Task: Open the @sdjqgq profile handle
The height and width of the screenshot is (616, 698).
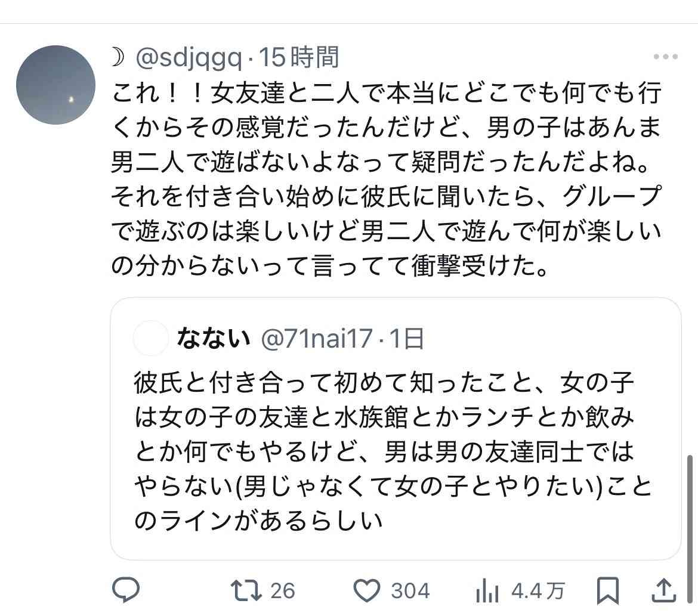Action: [x=190, y=58]
